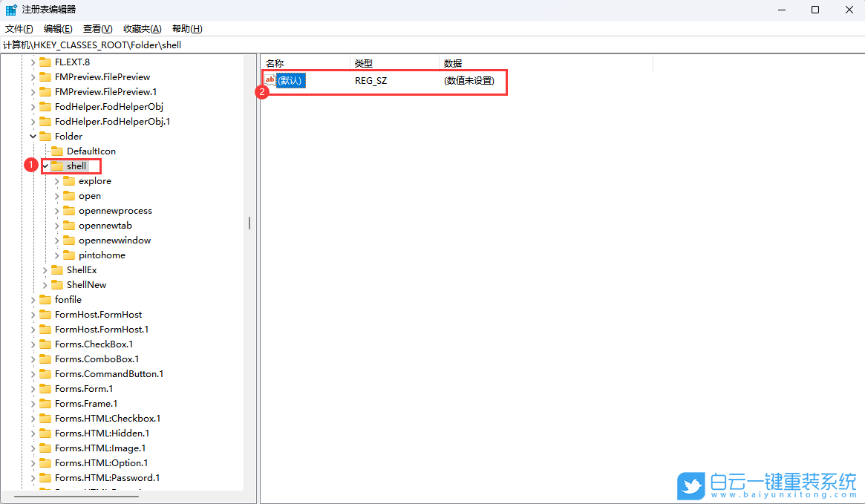
Task: Click the vertical scrollbar of the tree panel
Action: (x=249, y=223)
